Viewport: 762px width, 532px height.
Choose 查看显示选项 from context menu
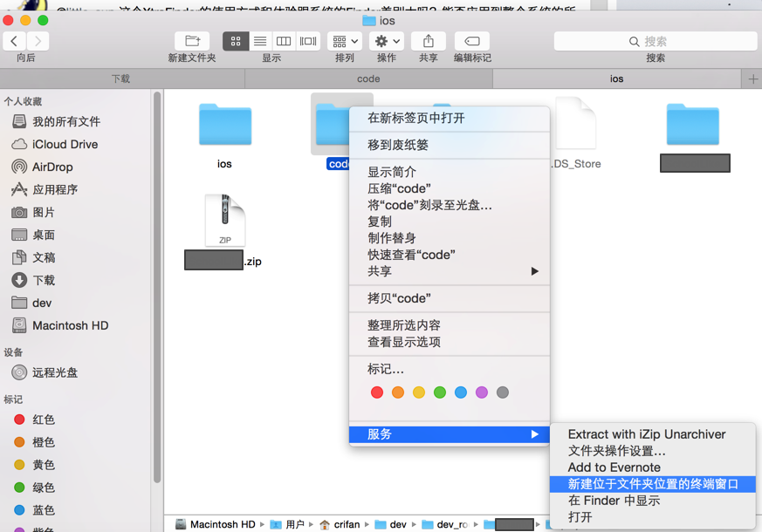click(449, 342)
